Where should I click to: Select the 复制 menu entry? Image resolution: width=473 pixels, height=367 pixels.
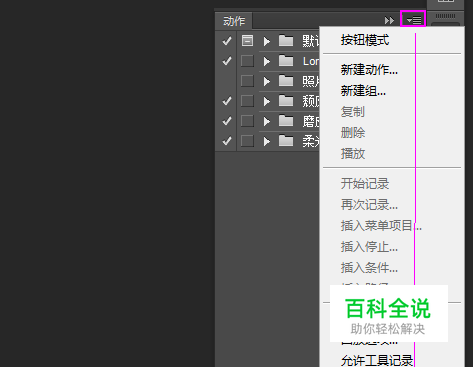click(x=353, y=112)
